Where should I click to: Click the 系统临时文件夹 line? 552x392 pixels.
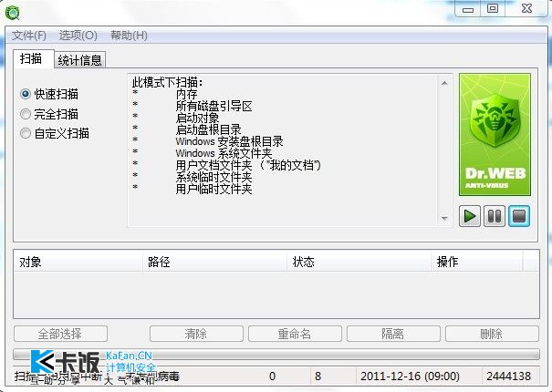pyautogui.click(x=214, y=177)
